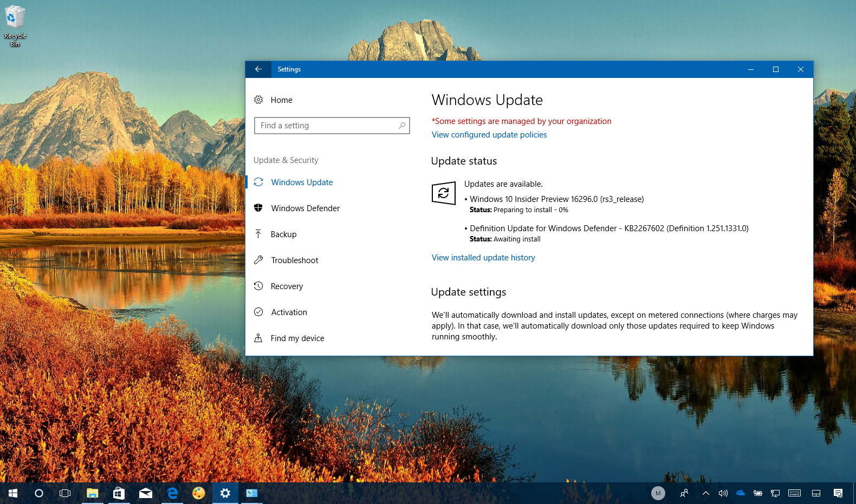Click the Home gear icon
This screenshot has height=504, width=856.
[258, 100]
